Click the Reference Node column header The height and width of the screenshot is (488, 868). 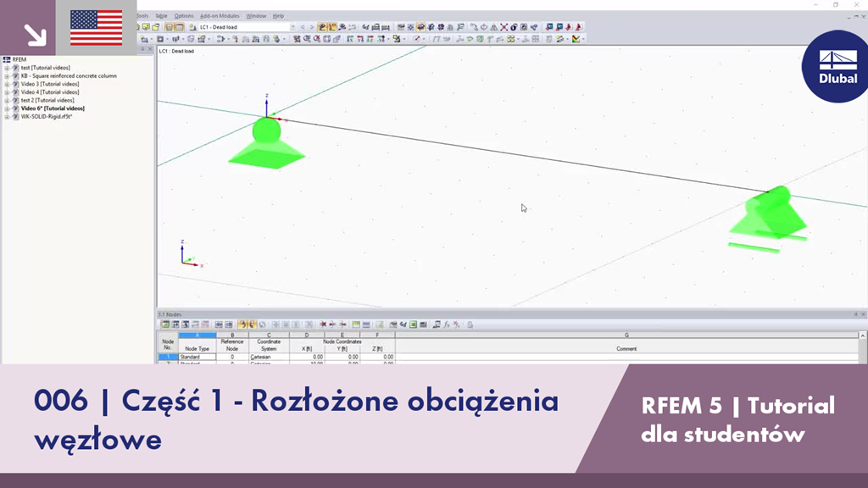(x=232, y=346)
